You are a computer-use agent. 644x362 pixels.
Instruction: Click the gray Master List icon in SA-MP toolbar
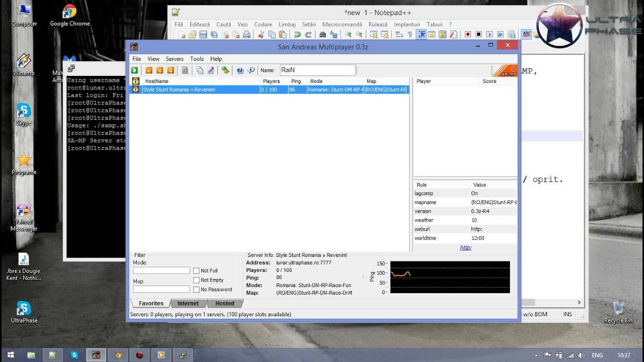(x=185, y=70)
